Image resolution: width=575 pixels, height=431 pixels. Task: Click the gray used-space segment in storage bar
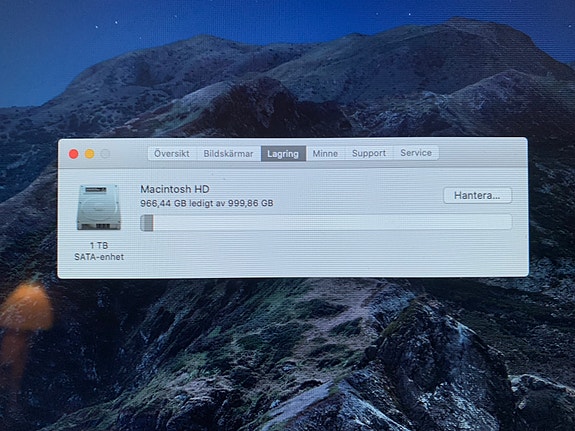(x=147, y=223)
